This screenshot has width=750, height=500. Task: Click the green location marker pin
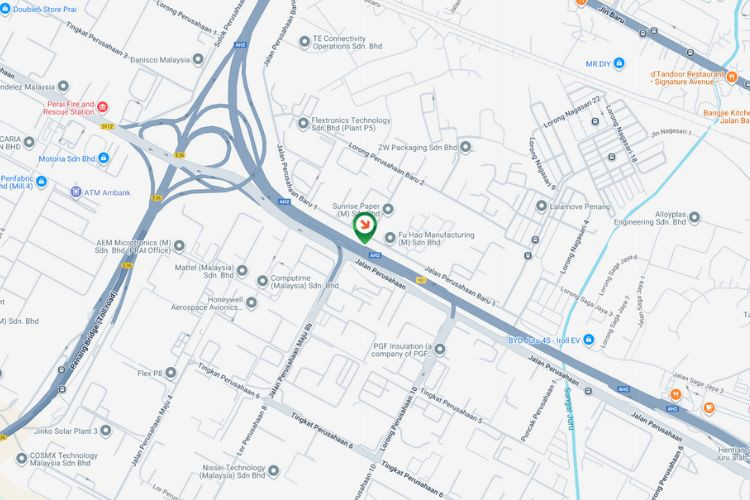(364, 228)
